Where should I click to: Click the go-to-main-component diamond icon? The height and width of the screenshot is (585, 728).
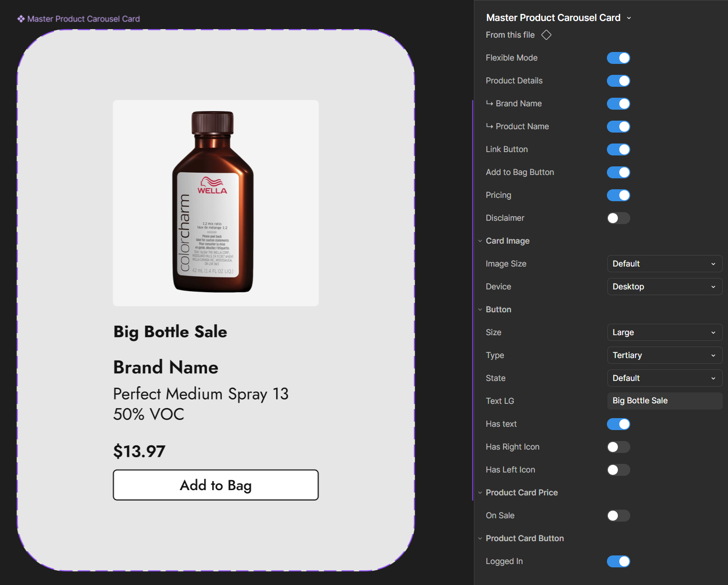tap(546, 35)
